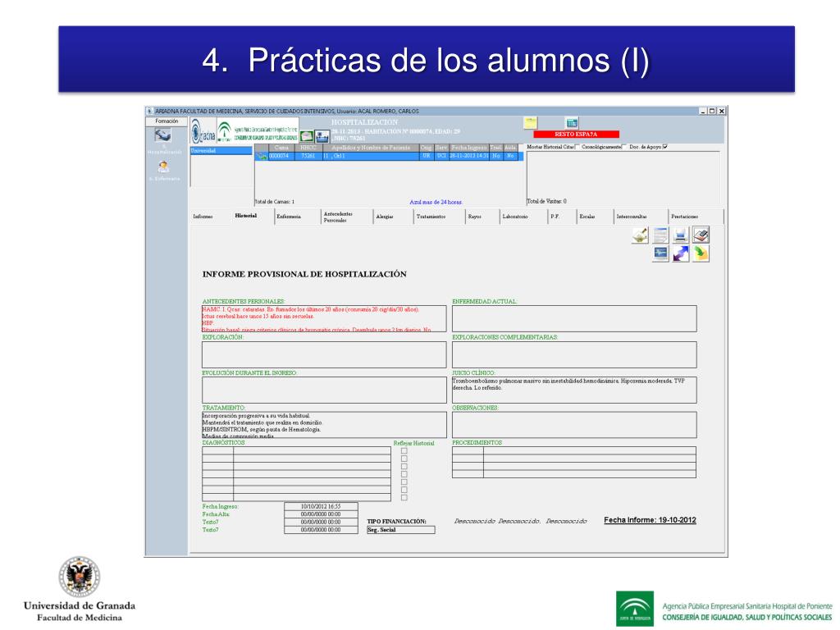Click the 'Fecha Informe: 19-10-2012' text
The image size is (840, 630).
click(x=650, y=520)
